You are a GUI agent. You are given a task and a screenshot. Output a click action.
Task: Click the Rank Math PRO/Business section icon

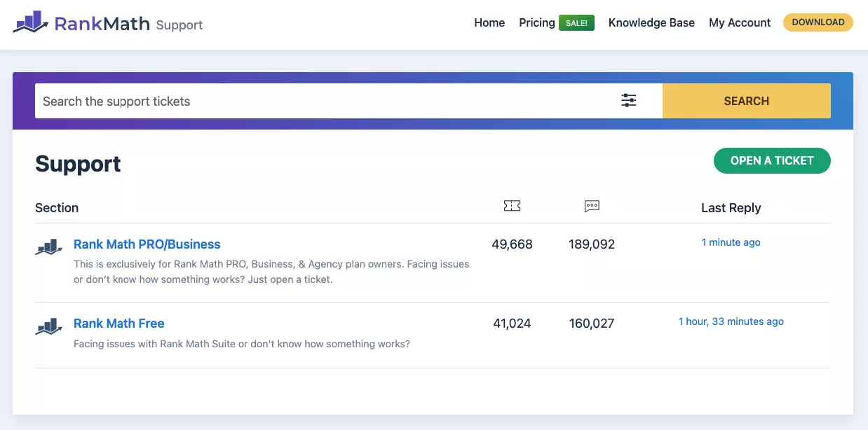pos(49,247)
